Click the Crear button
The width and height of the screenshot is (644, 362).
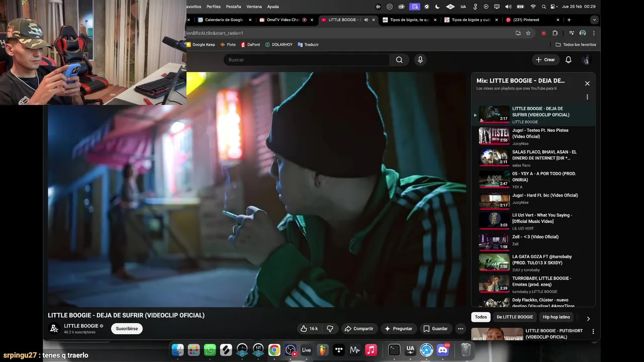[545, 60]
